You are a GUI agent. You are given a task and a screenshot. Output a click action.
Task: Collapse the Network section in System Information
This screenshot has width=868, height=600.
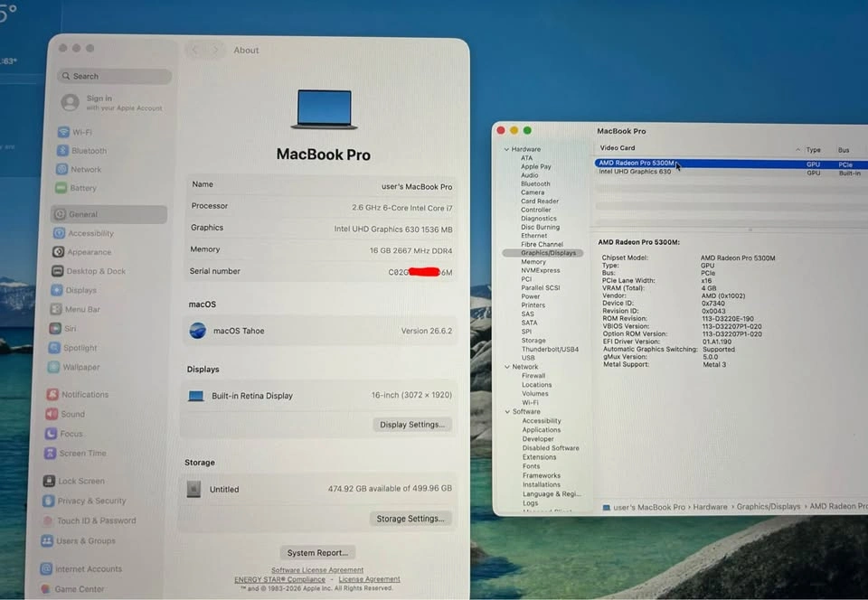[x=507, y=367]
